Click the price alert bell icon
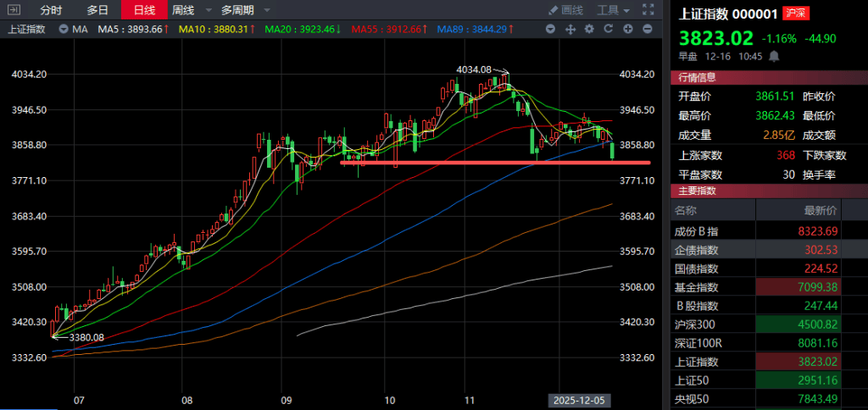 pos(775,56)
